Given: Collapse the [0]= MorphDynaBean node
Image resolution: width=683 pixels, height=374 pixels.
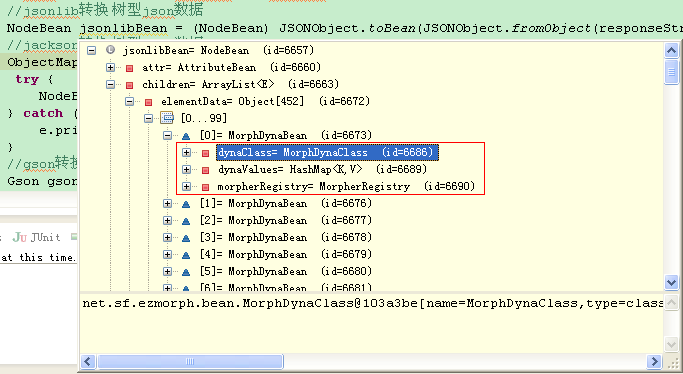Looking at the screenshot, I should (167, 135).
